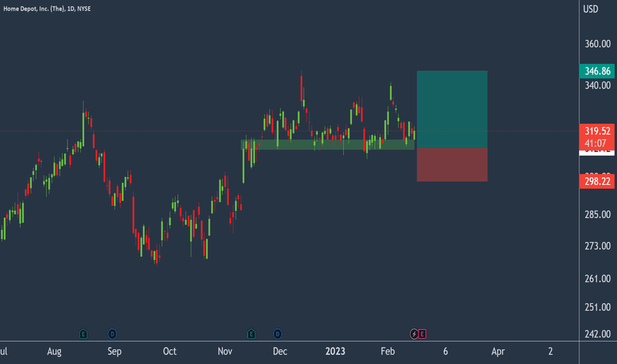This screenshot has height=364, width=617.
Task: Click the 340.00 price axis label
Action: (598, 85)
